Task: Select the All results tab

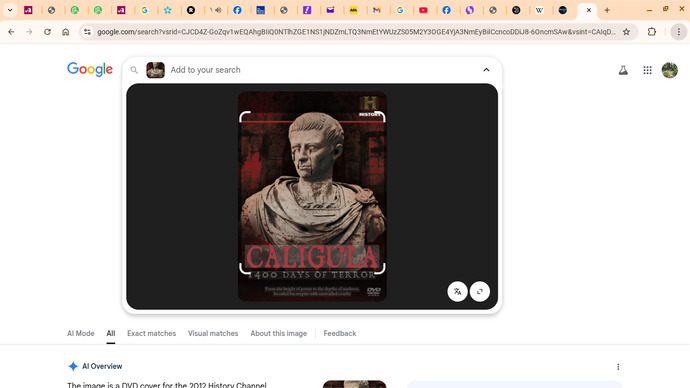Action: 110,333
